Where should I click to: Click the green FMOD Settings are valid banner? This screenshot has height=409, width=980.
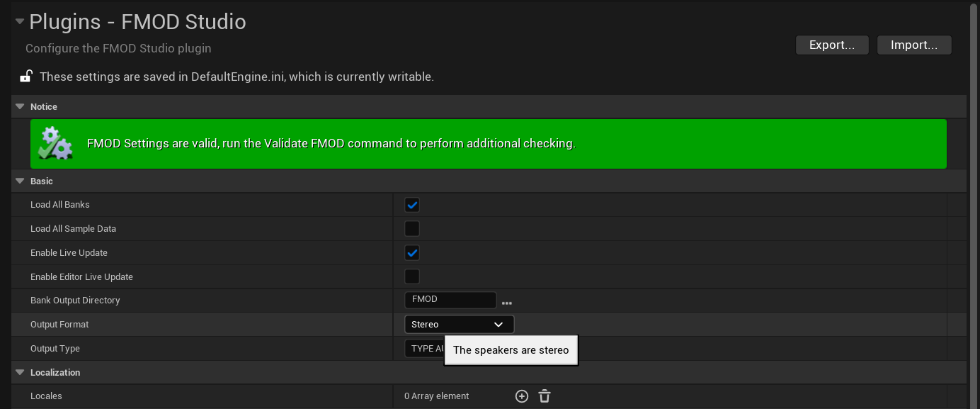click(489, 144)
